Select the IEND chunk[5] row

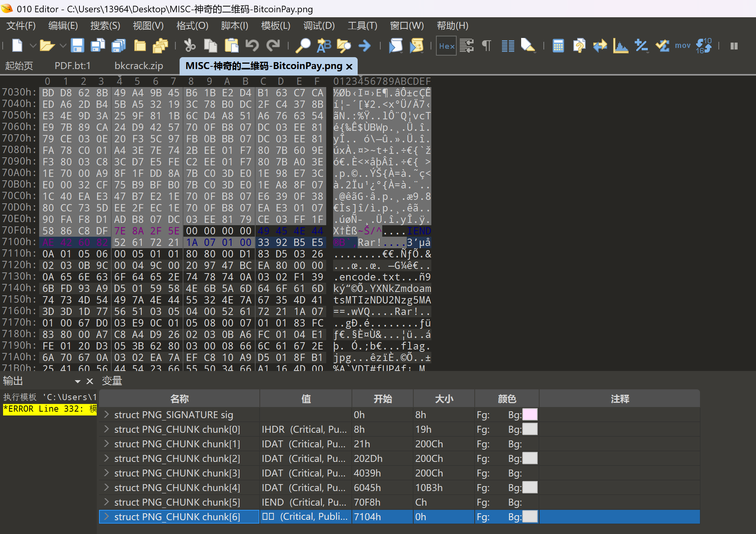click(177, 502)
